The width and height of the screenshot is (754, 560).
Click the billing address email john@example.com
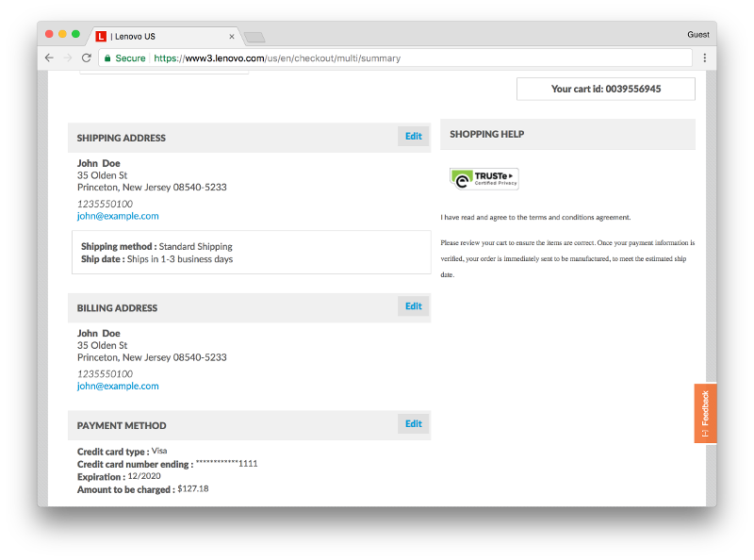pos(118,386)
